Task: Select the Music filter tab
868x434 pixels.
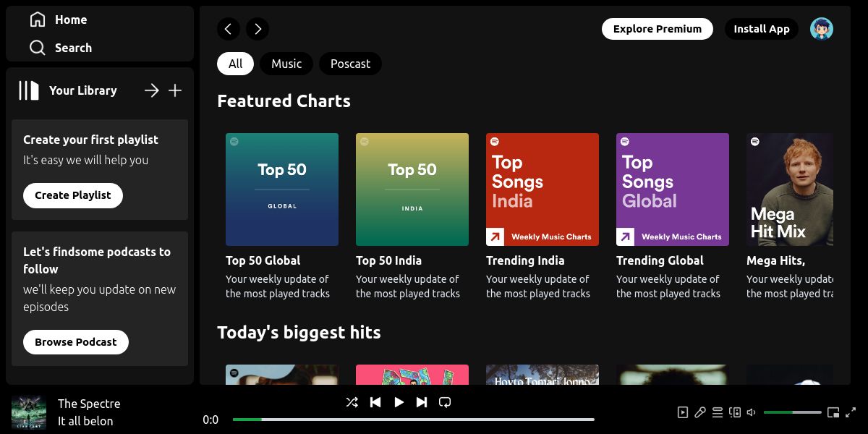Action: click(x=286, y=64)
